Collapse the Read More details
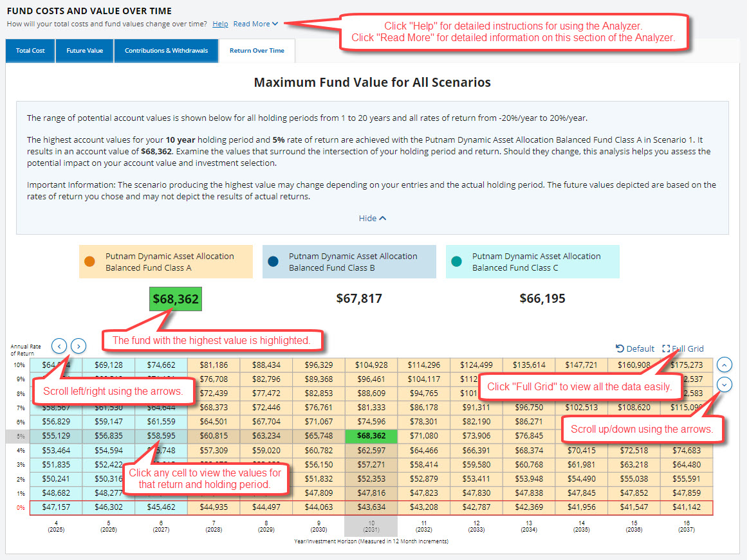 (255, 24)
